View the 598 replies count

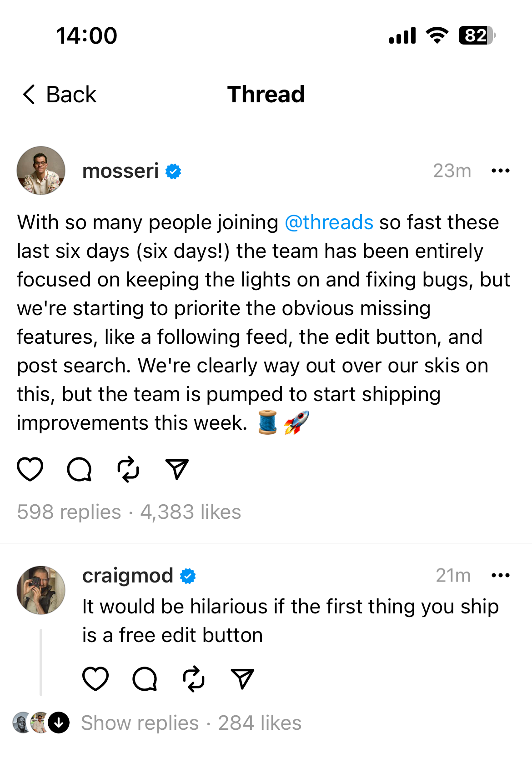tap(69, 512)
